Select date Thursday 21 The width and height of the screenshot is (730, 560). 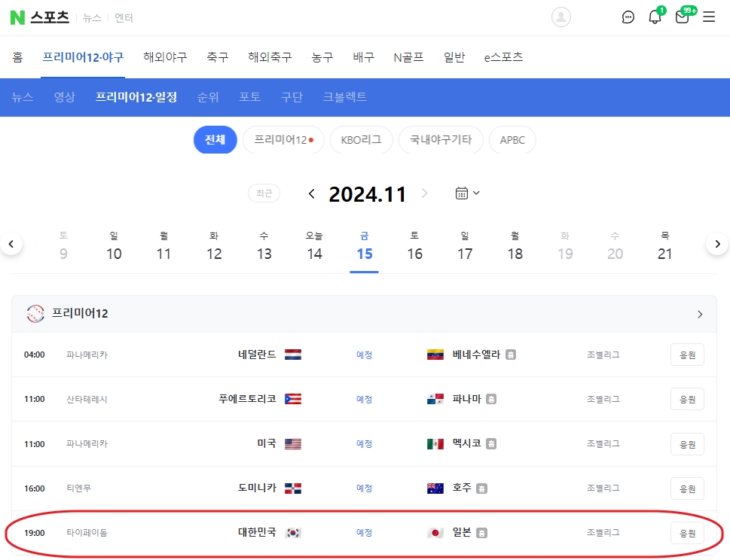point(664,247)
